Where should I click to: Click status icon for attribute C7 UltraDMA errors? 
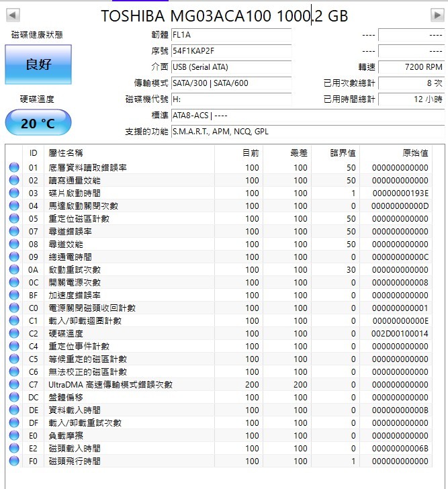[14, 385]
